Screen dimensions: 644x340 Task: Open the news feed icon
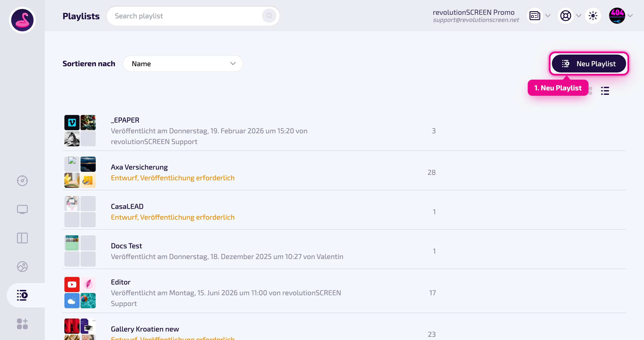535,16
